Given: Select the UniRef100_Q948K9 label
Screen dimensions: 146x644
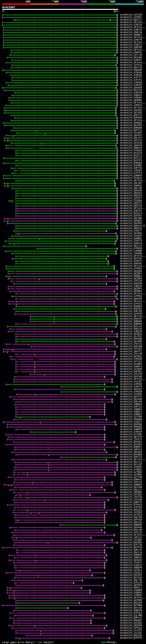Looking at the screenshot, I should point(131,123).
